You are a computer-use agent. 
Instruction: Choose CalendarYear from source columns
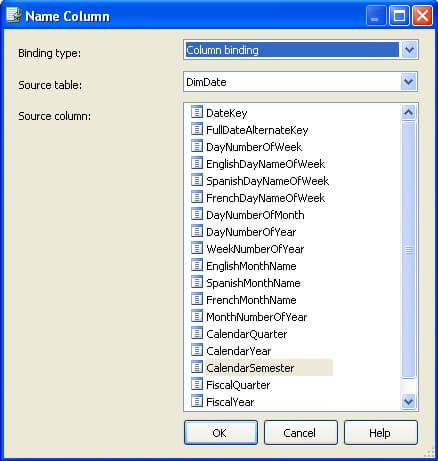point(239,351)
